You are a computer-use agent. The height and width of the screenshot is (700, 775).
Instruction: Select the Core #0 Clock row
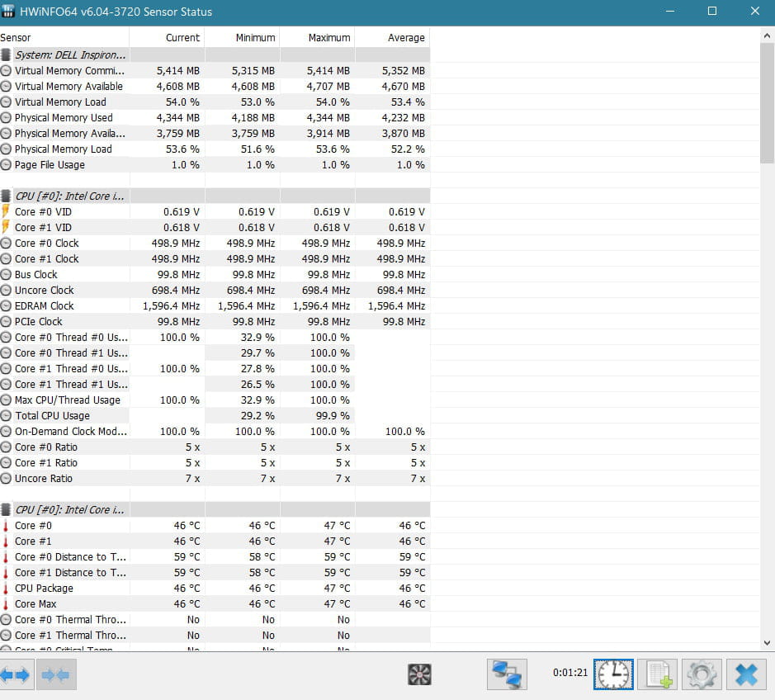point(215,244)
